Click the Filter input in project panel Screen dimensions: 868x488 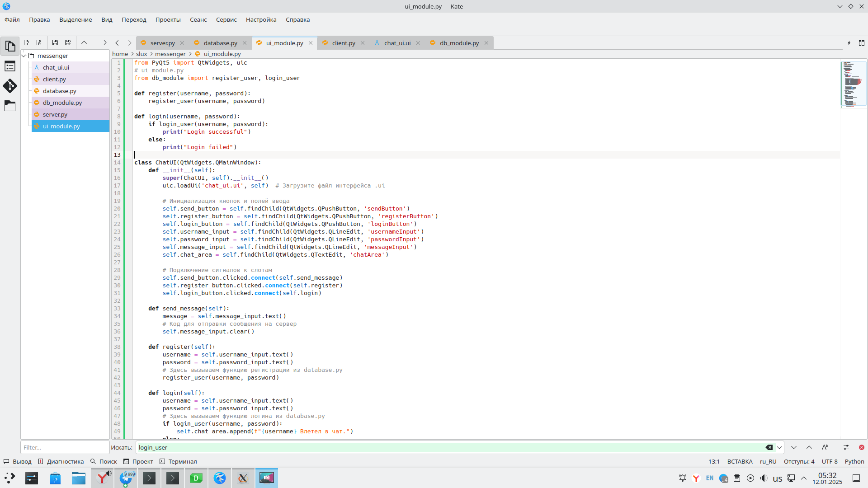65,447
